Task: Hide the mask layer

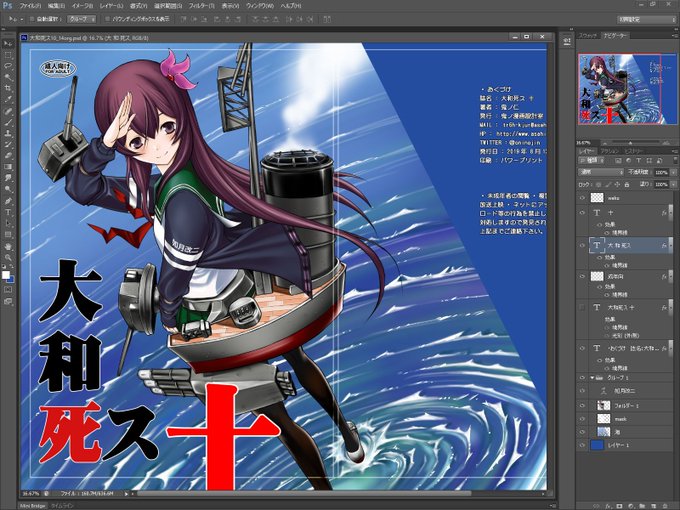Action: click(x=582, y=419)
